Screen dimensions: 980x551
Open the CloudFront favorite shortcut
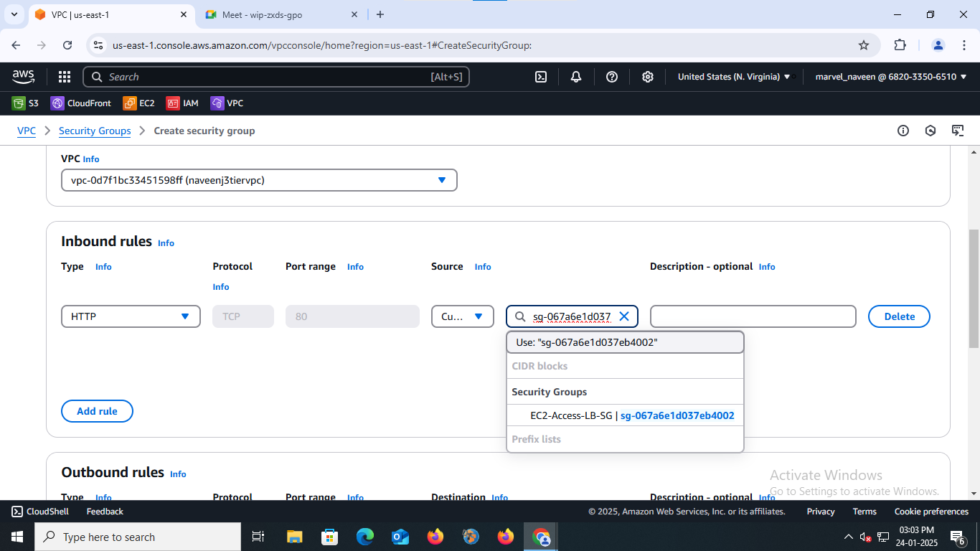click(81, 103)
